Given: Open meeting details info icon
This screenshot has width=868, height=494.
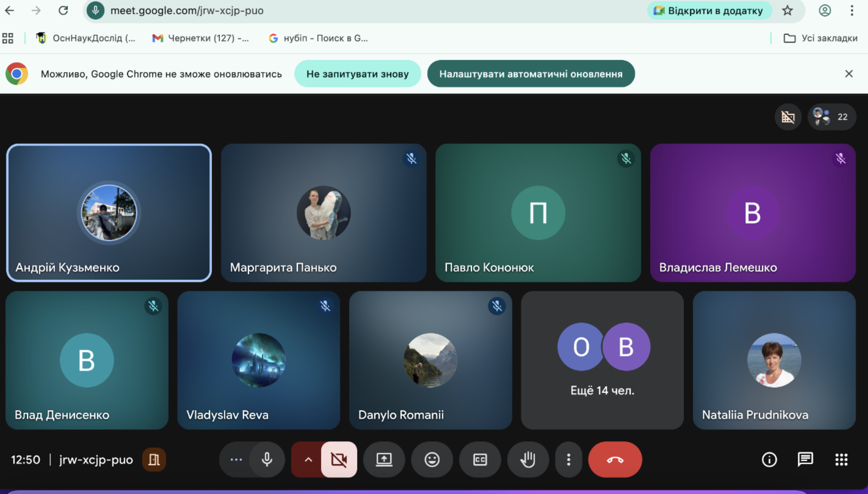Looking at the screenshot, I should click(x=769, y=459).
